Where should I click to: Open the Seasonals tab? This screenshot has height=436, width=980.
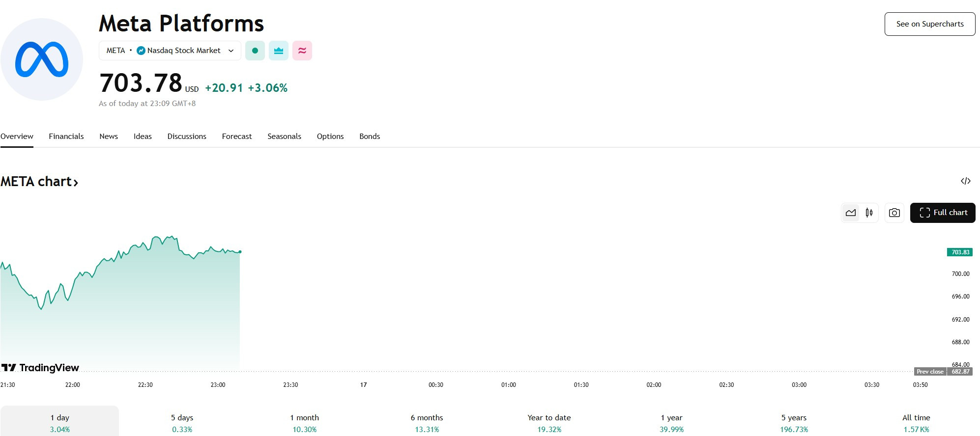pyautogui.click(x=285, y=136)
